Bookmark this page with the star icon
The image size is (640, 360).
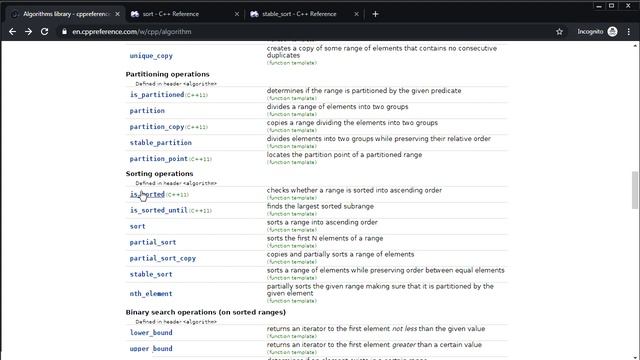click(x=559, y=32)
